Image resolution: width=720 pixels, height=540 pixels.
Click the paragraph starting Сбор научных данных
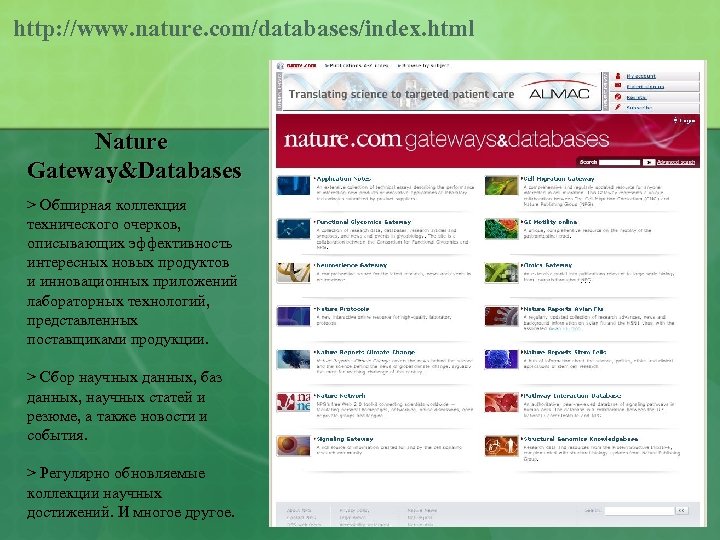point(124,406)
